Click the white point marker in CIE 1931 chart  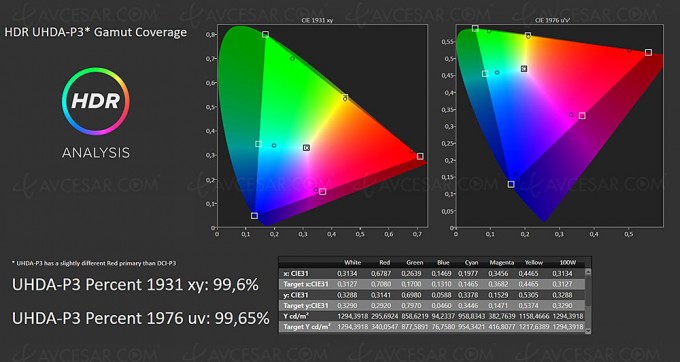click(307, 148)
